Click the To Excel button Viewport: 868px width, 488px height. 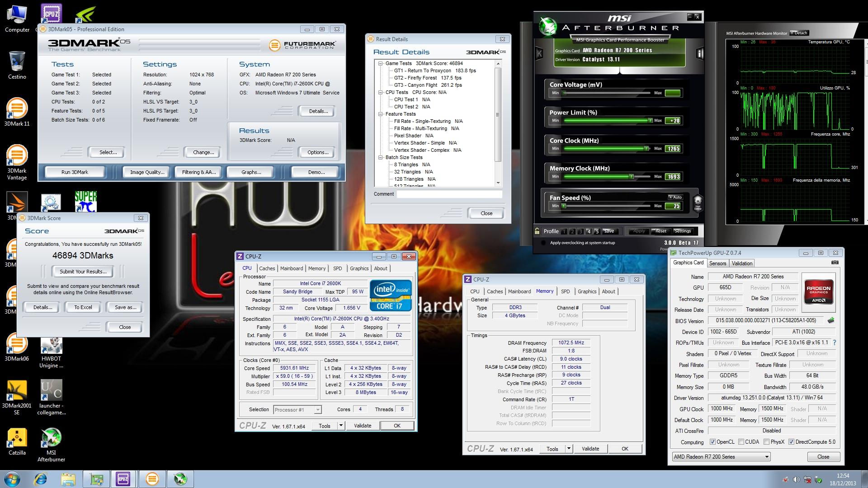pyautogui.click(x=83, y=307)
